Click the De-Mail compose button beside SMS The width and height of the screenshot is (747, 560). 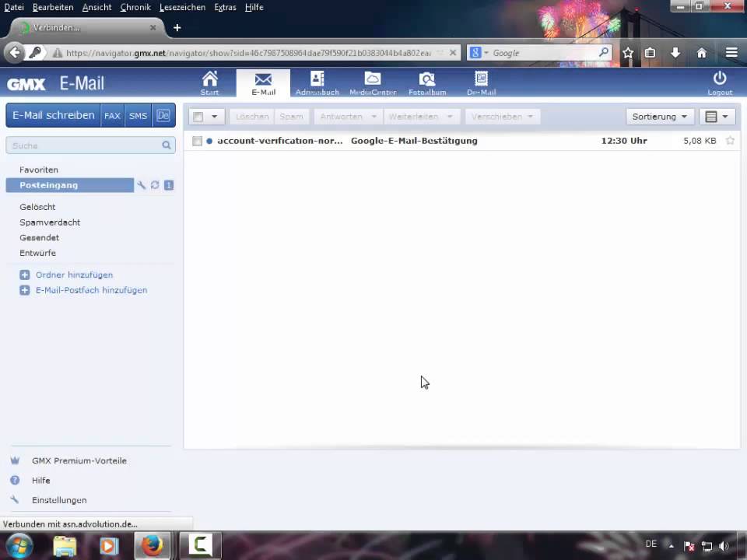click(x=163, y=115)
